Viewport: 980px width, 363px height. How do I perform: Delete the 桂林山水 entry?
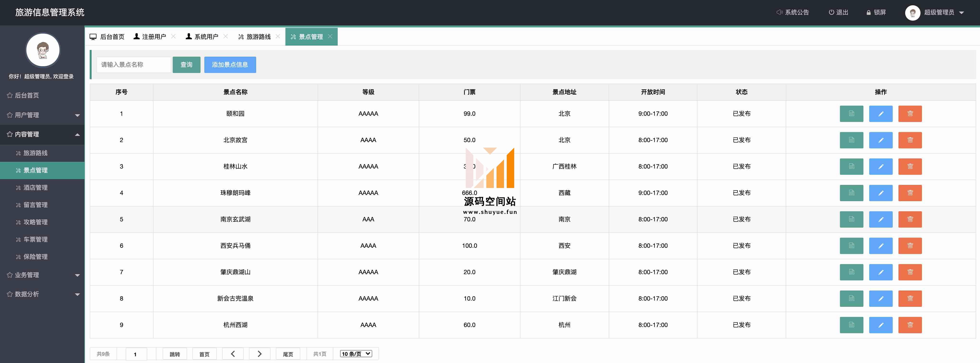(910, 166)
